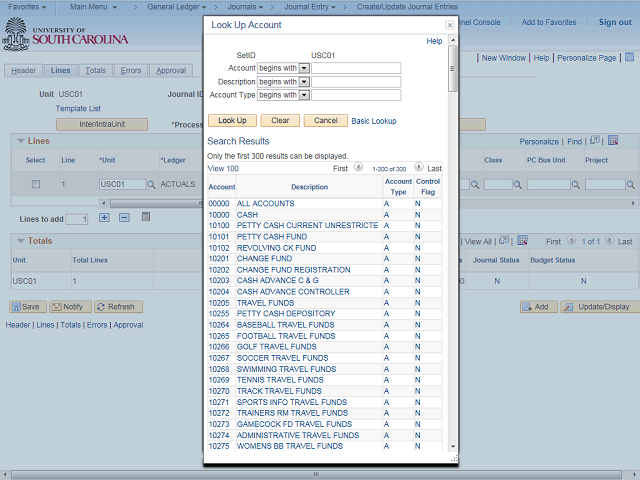Click Personalize Page link

point(587,58)
